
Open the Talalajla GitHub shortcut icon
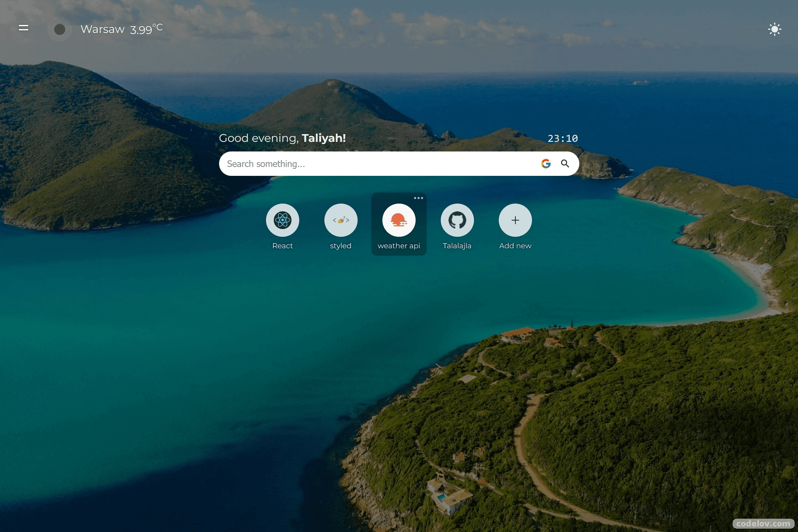[457, 220]
